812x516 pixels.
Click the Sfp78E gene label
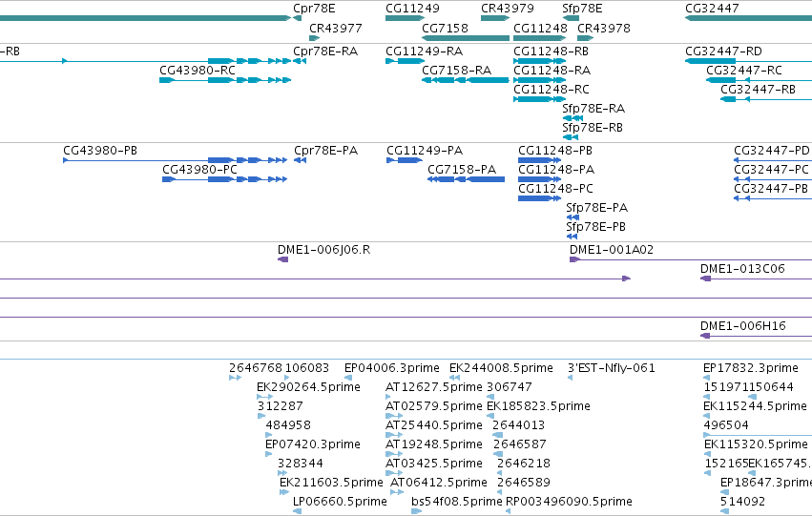click(x=582, y=9)
